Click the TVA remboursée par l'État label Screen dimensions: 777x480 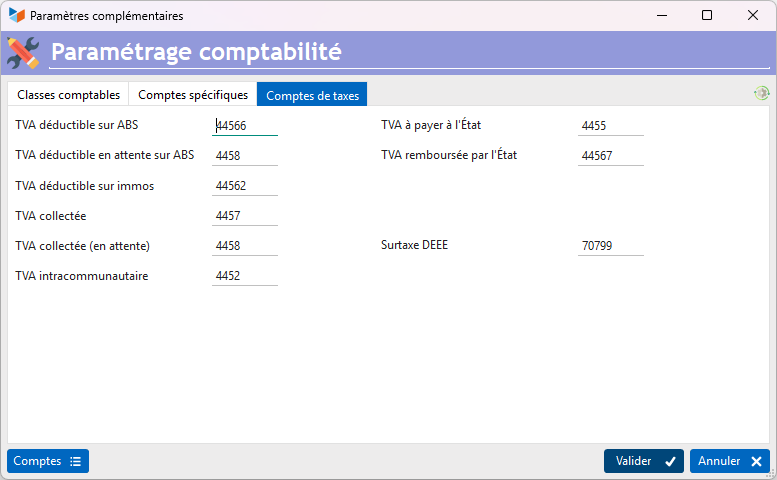click(449, 155)
